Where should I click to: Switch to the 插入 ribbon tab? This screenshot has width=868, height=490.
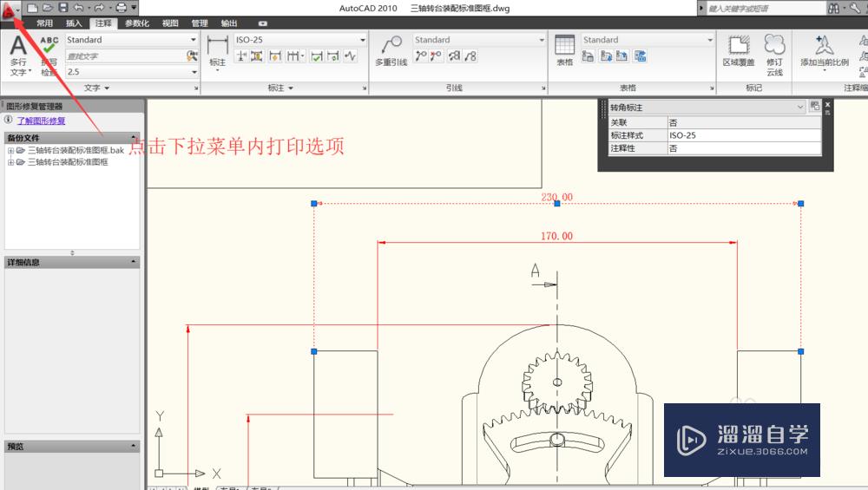[x=74, y=23]
